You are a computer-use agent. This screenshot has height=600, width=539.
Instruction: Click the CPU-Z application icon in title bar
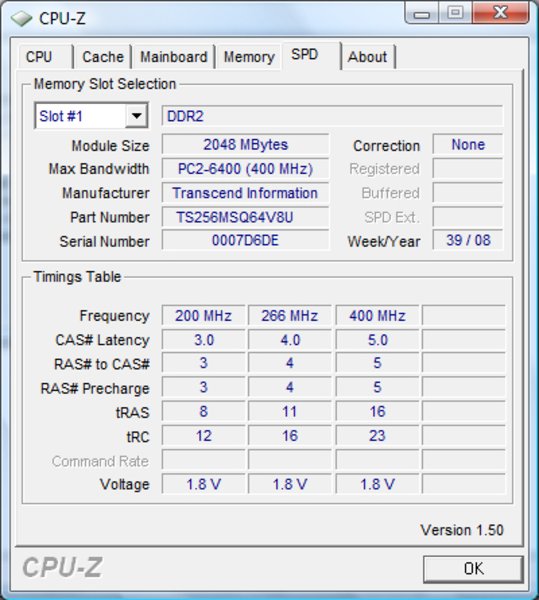[21, 18]
